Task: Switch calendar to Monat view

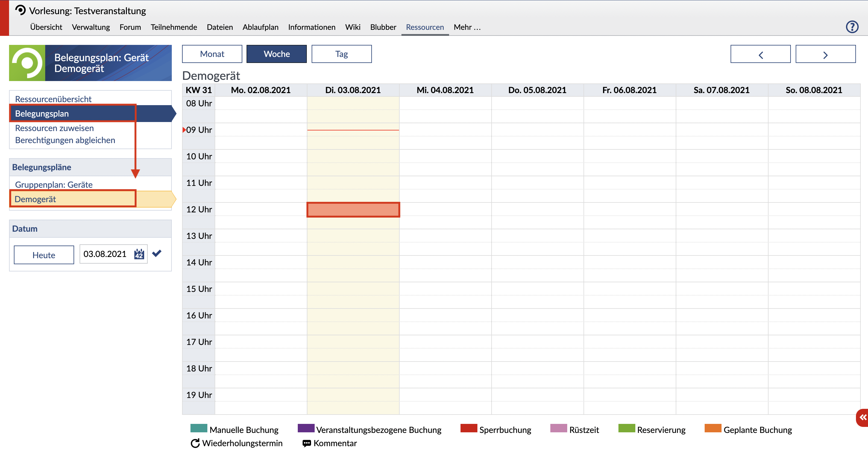Action: tap(212, 54)
